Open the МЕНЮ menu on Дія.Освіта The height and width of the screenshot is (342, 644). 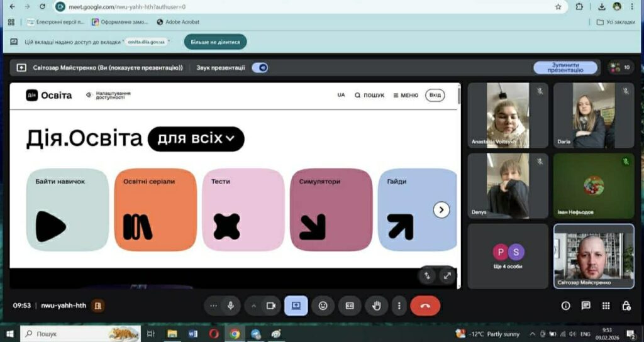click(405, 96)
